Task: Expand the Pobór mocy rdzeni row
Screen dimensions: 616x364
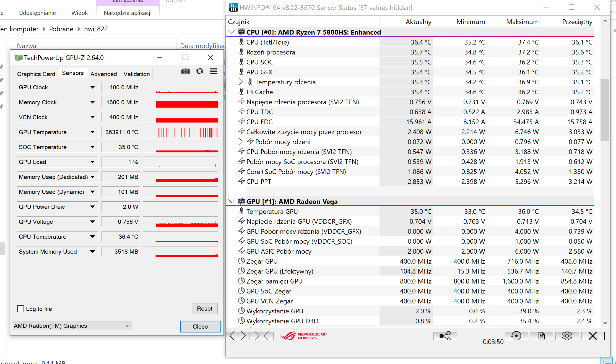Action: pyautogui.click(x=240, y=142)
